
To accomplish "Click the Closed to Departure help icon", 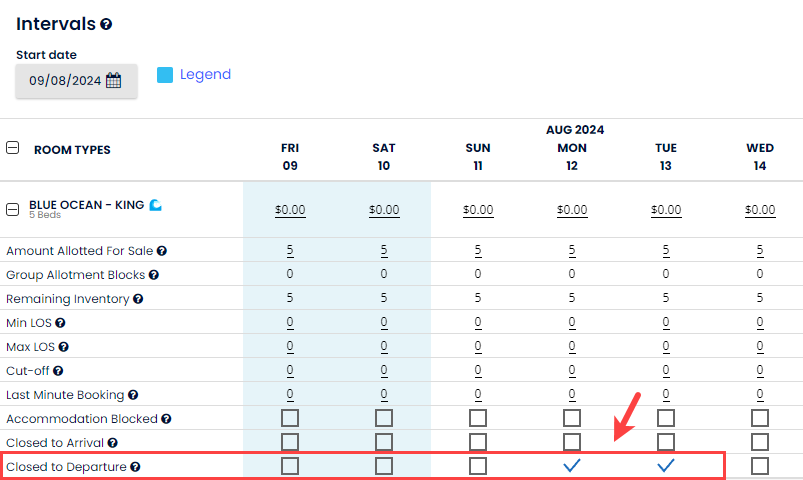I will tap(134, 467).
